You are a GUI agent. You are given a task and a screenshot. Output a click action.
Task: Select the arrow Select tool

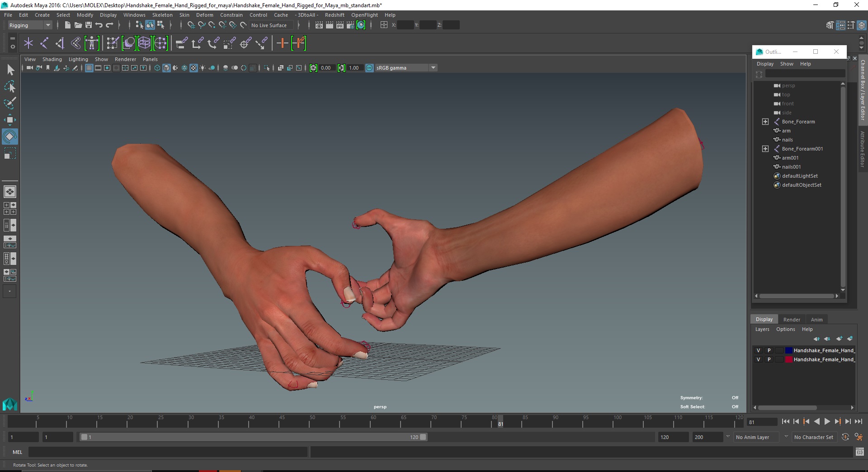[10, 70]
